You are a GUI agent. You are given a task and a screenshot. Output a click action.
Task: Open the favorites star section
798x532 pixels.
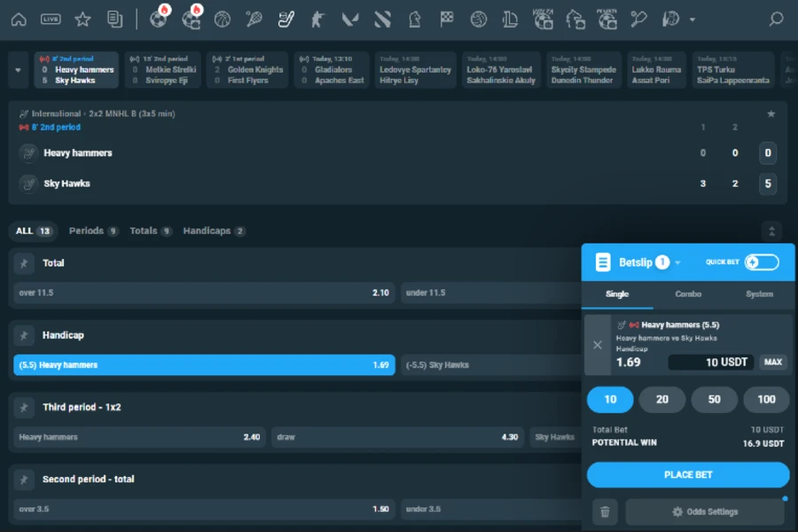tap(82, 18)
